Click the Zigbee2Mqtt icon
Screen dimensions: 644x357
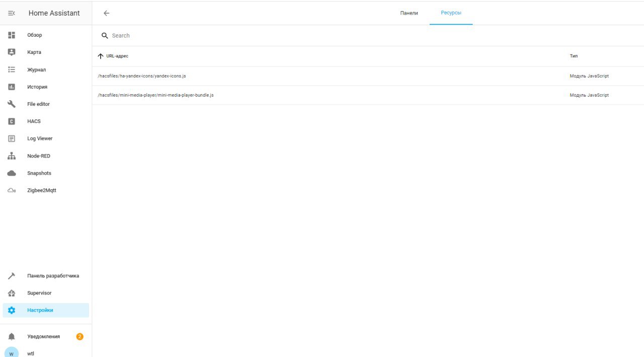12,190
